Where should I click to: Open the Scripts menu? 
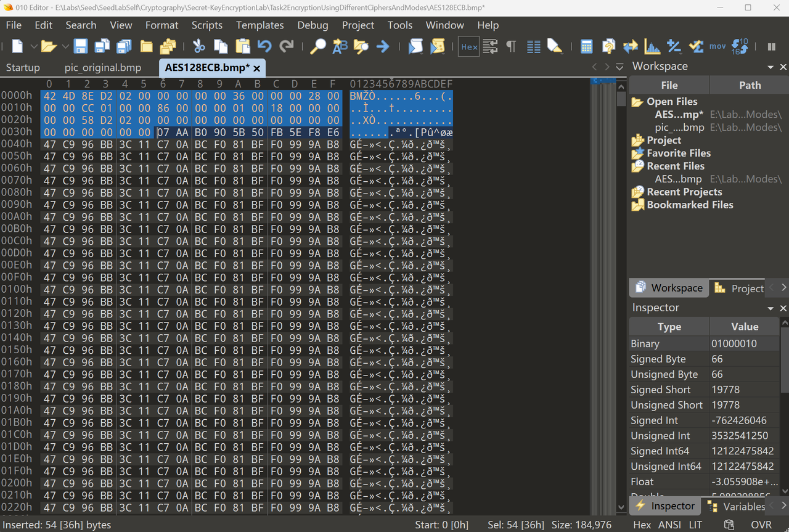(206, 25)
